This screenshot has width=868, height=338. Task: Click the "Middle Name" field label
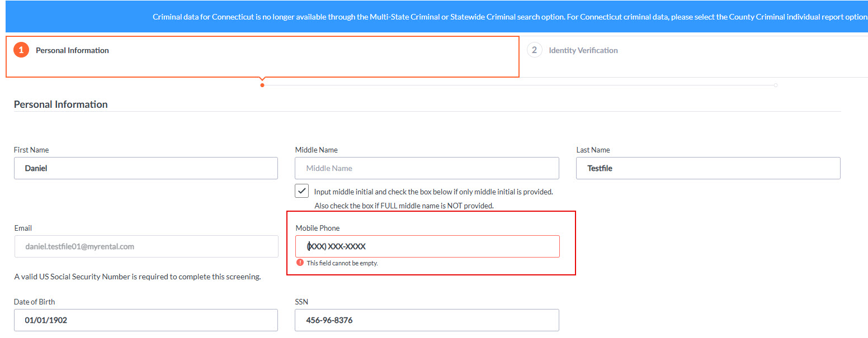coord(317,150)
